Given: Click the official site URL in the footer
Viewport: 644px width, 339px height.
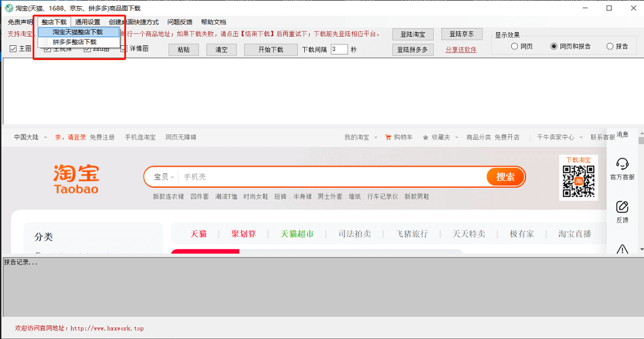Looking at the screenshot, I should pyautogui.click(x=107, y=328).
